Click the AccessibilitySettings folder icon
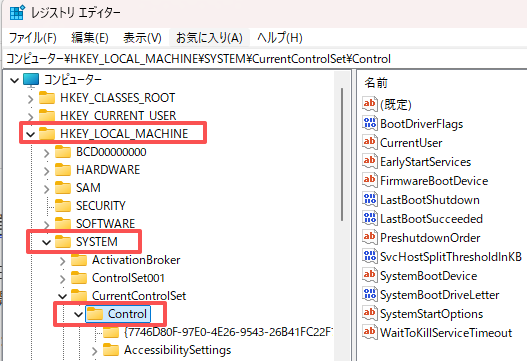Viewport: 527px width, 361px height. (x=111, y=350)
